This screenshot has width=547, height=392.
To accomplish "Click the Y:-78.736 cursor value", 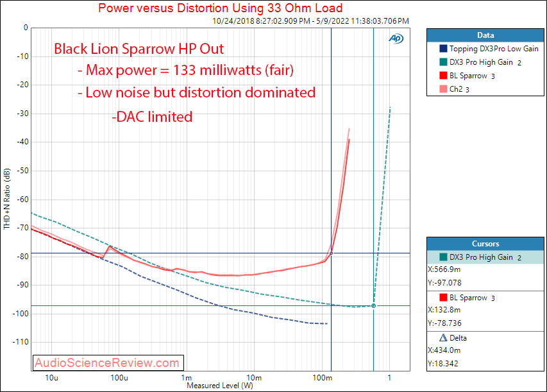I will tap(445, 323).
